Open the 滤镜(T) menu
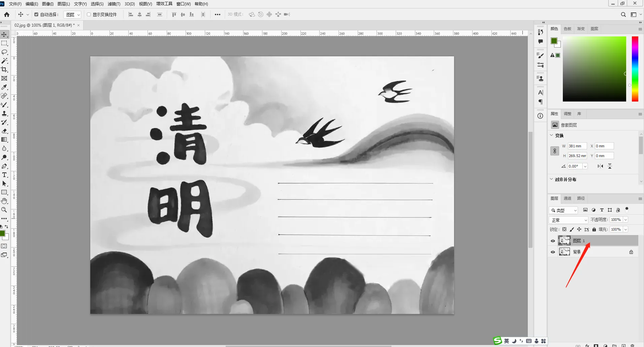644x347 pixels. coord(114,4)
